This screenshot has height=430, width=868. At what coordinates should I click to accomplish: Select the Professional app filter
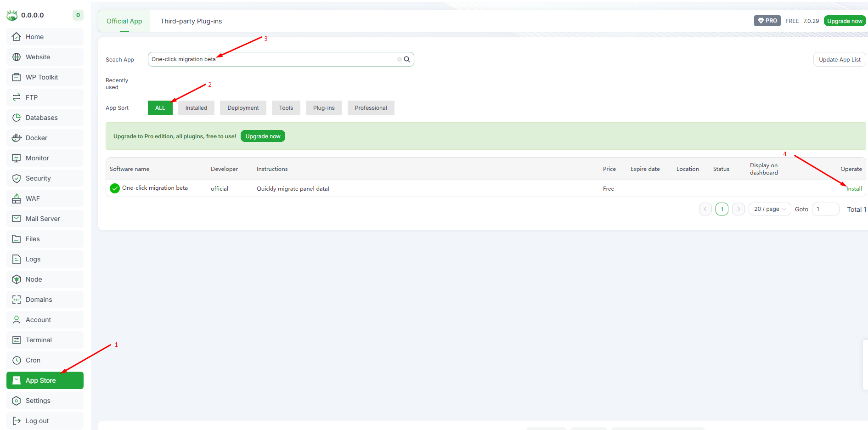click(371, 108)
